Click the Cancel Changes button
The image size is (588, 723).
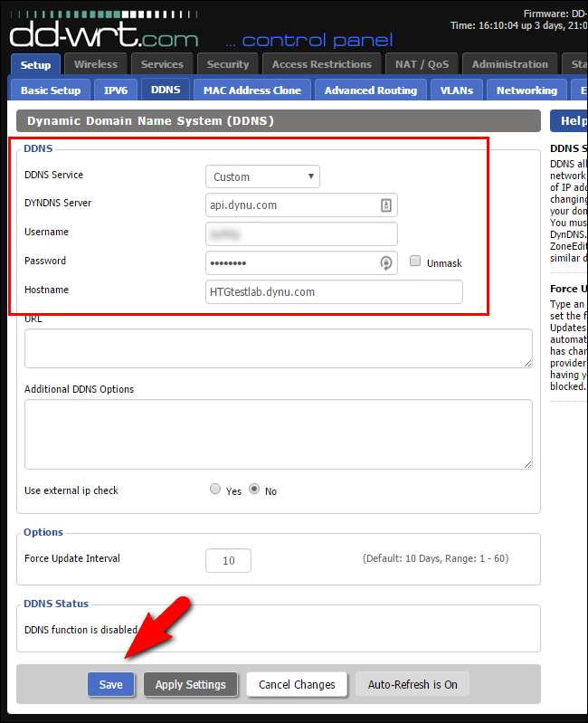pyautogui.click(x=297, y=685)
